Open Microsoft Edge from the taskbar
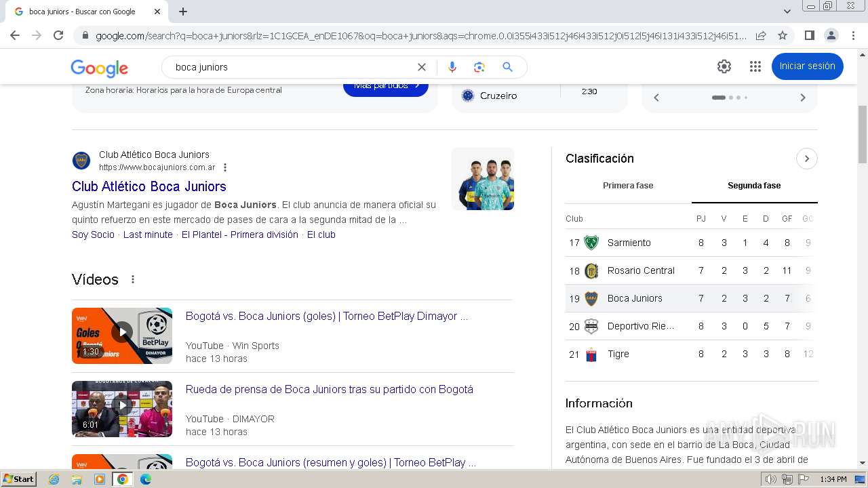 point(146,479)
